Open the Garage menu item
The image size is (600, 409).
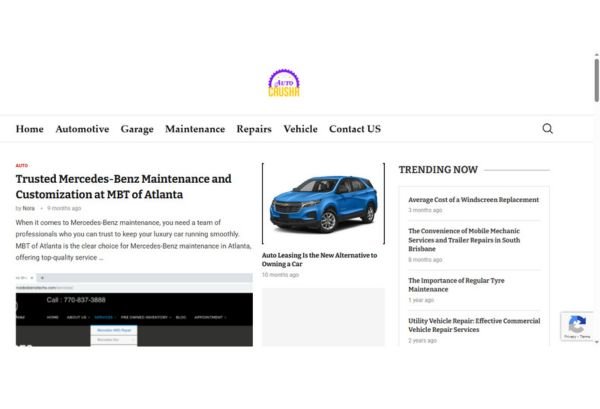(137, 129)
